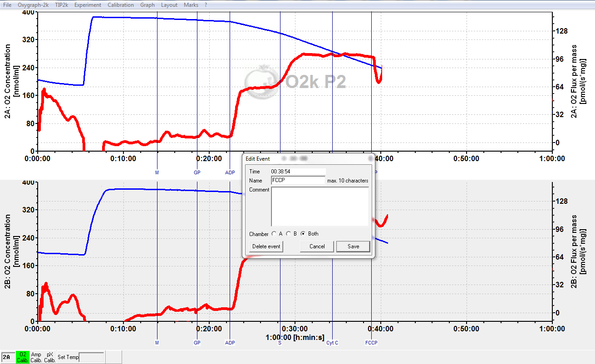Click the green O2 Calib. status indicator

pos(22,357)
